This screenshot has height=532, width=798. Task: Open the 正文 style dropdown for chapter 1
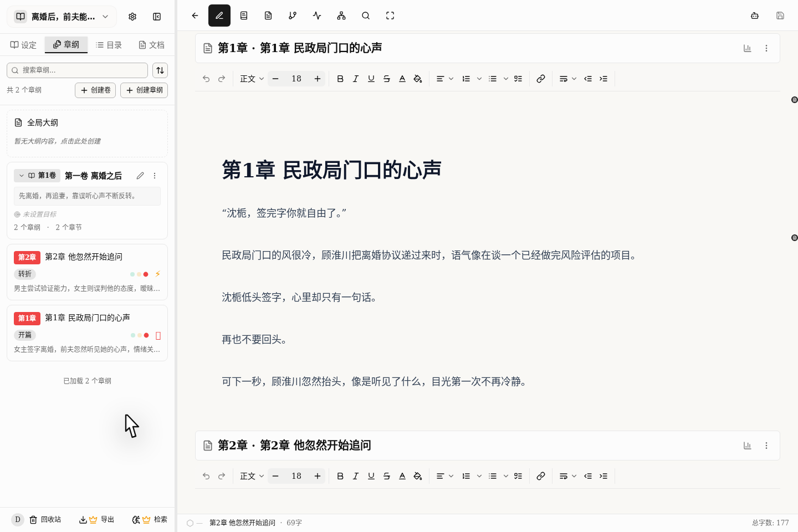[x=252, y=79]
